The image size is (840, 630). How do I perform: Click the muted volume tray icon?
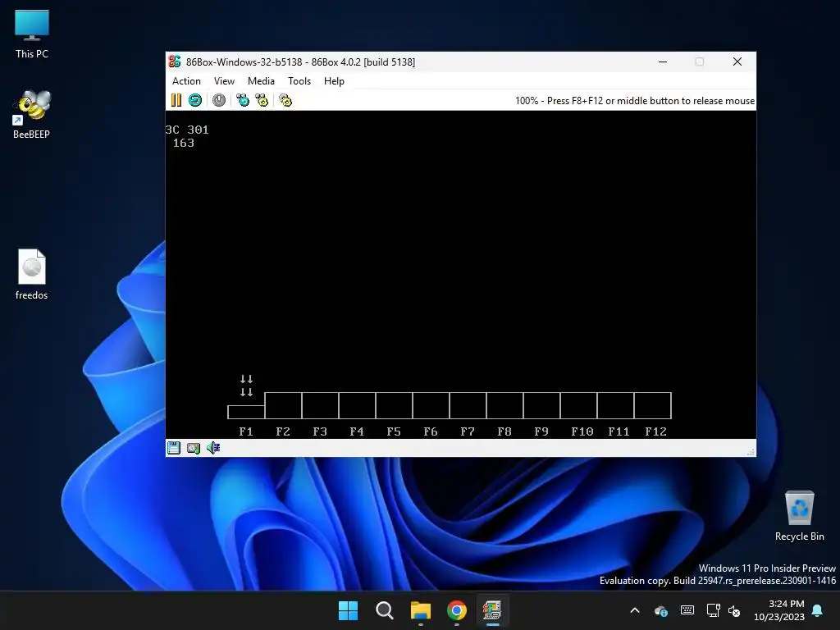pos(734,610)
